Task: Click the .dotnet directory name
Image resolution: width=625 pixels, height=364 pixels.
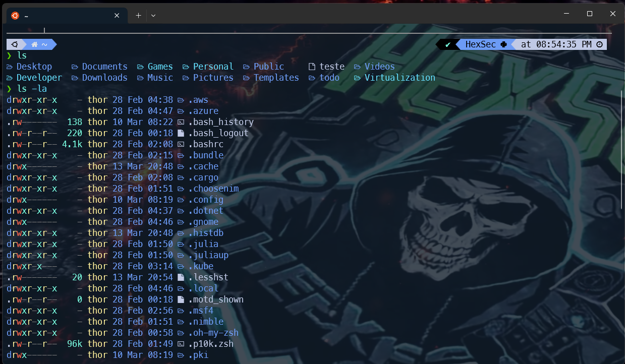Action: click(206, 211)
